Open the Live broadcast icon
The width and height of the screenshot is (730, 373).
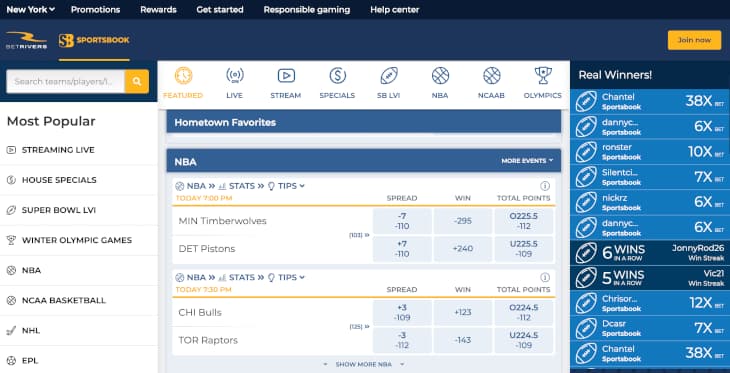[x=235, y=76]
